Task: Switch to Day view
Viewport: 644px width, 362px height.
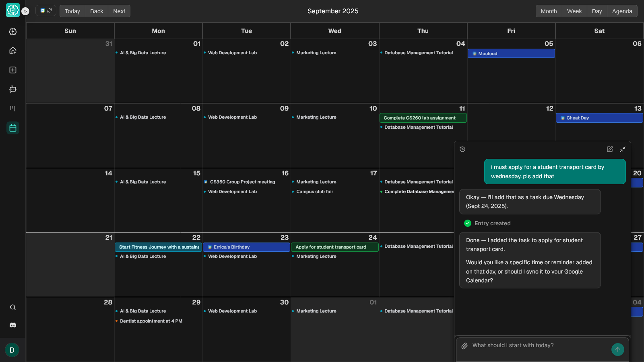Action: (597, 11)
